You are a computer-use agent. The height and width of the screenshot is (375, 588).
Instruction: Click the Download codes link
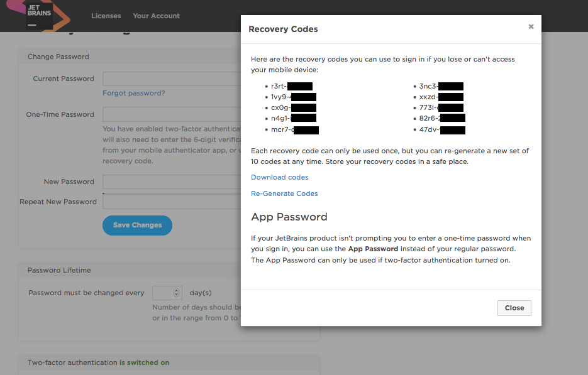point(280,178)
